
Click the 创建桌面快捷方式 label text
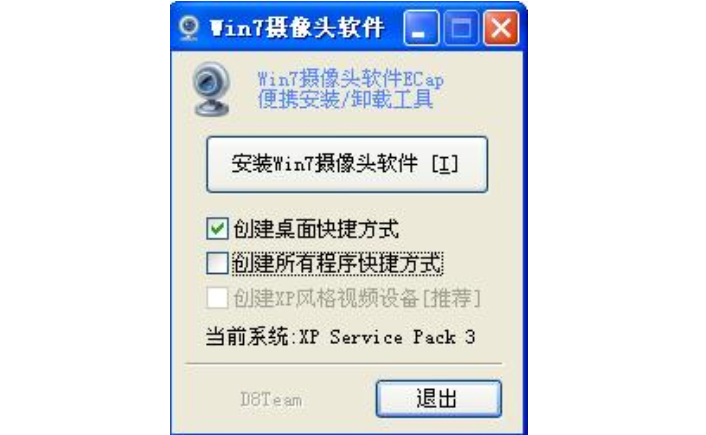point(316,229)
